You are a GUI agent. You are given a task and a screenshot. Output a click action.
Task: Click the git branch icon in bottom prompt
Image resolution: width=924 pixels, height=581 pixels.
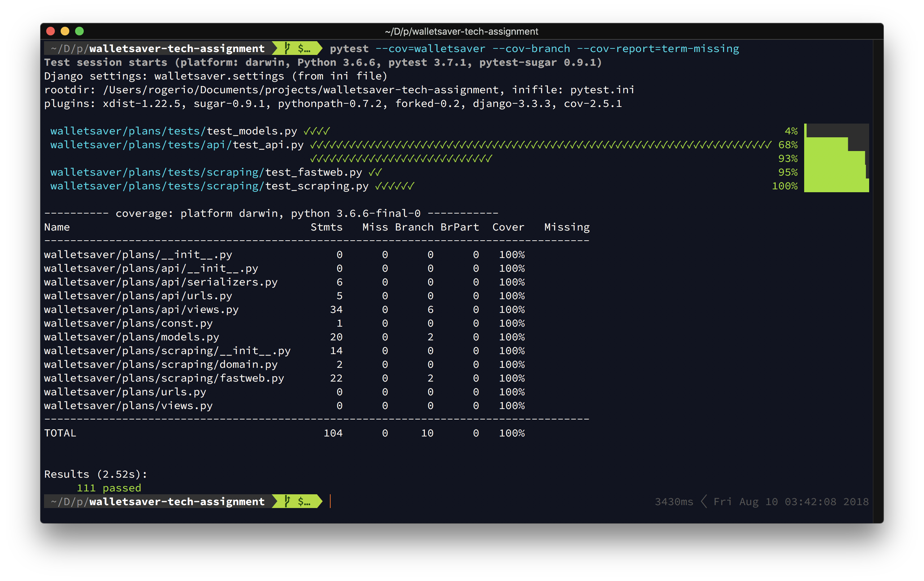pos(287,501)
